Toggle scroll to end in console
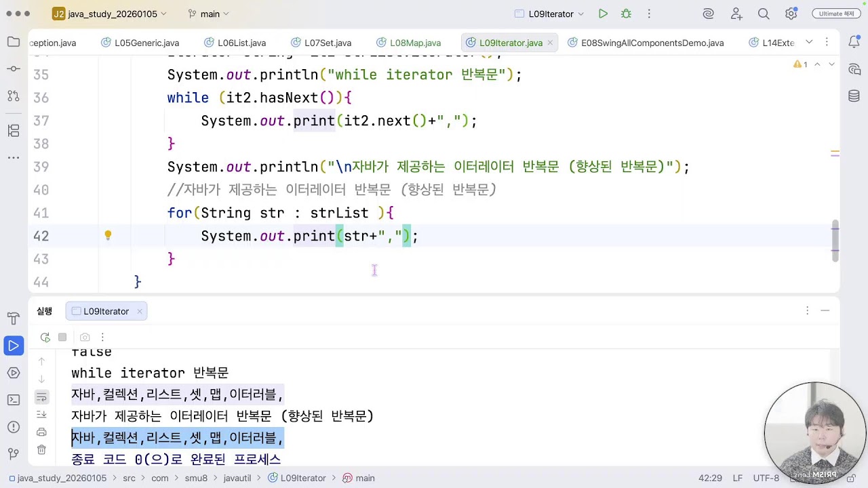Screen dimensions: 868x488 click(41, 414)
